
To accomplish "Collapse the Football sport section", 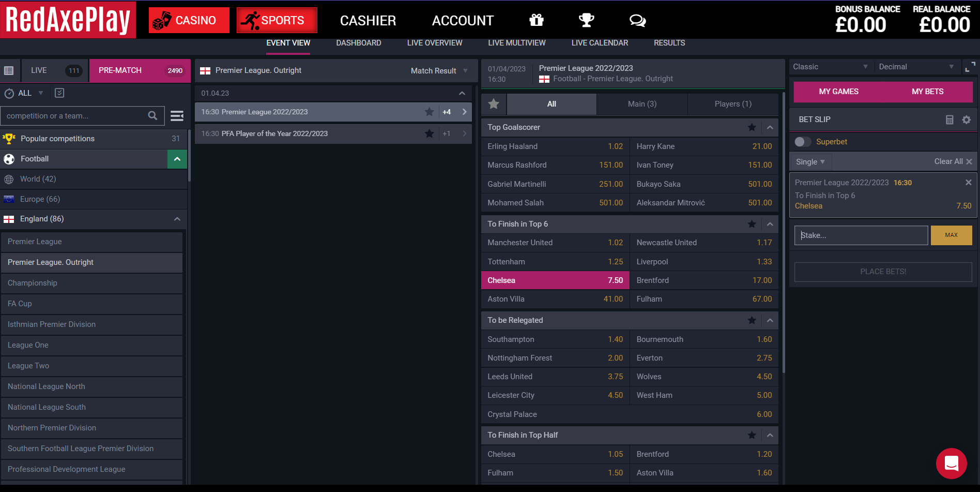I will pos(177,159).
